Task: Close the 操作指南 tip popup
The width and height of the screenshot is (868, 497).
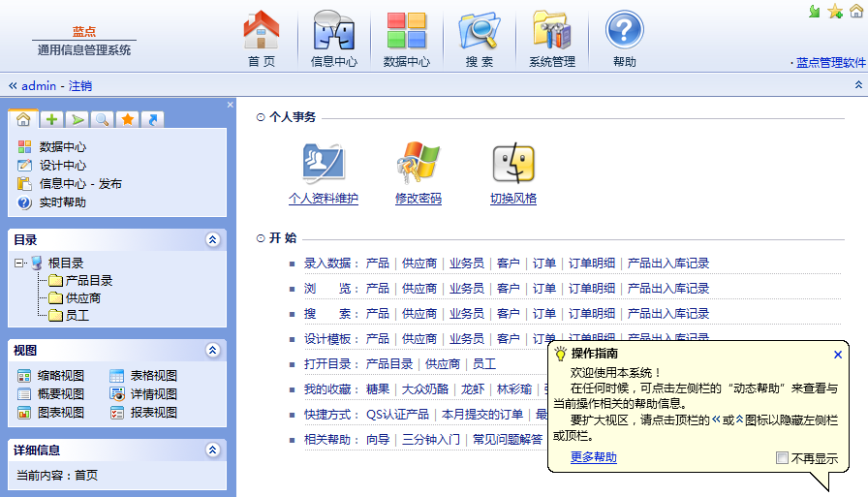Action: pos(838,355)
